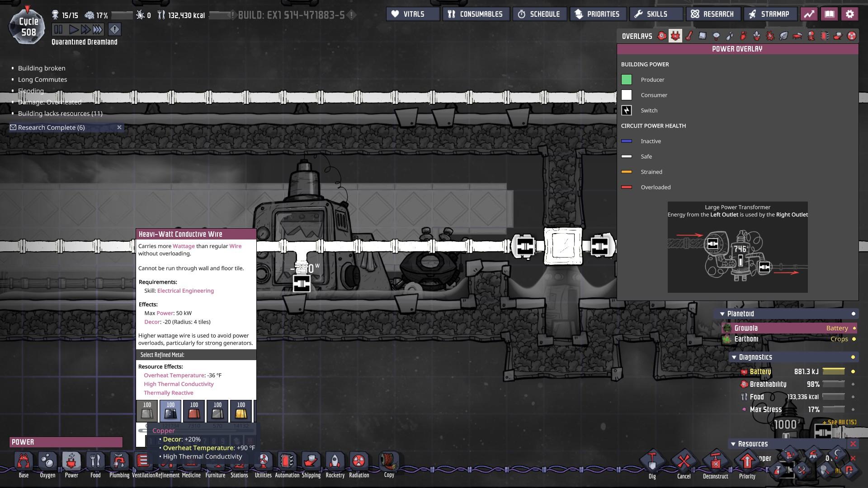Dismiss the Research Complete notification
This screenshot has width=868, height=488.
119,127
